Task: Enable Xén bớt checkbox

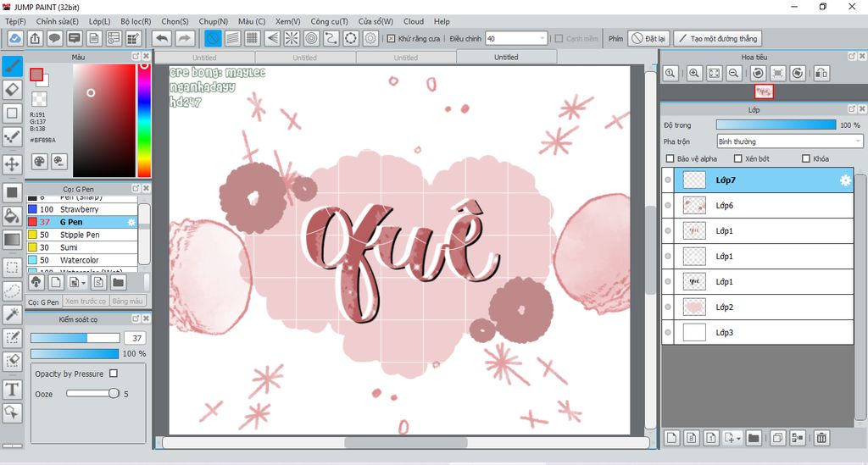Action: coord(738,158)
